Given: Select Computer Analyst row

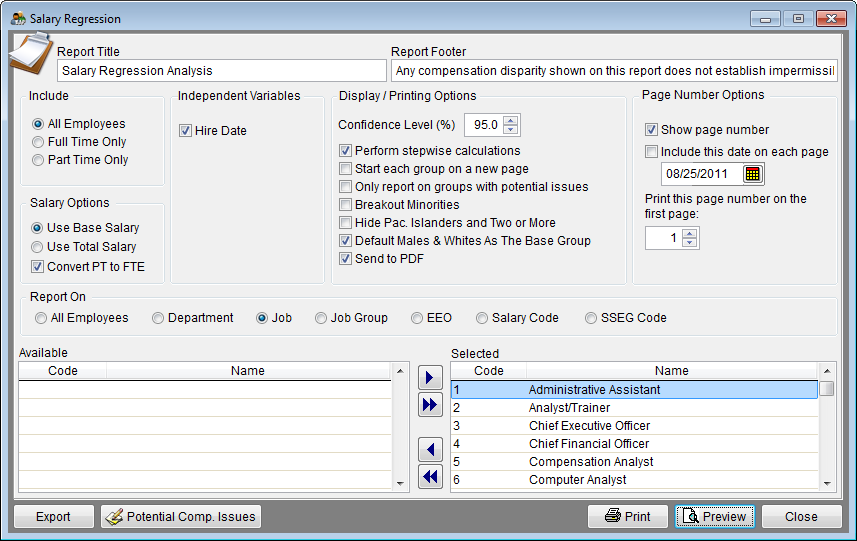Looking at the screenshot, I should point(634,480).
